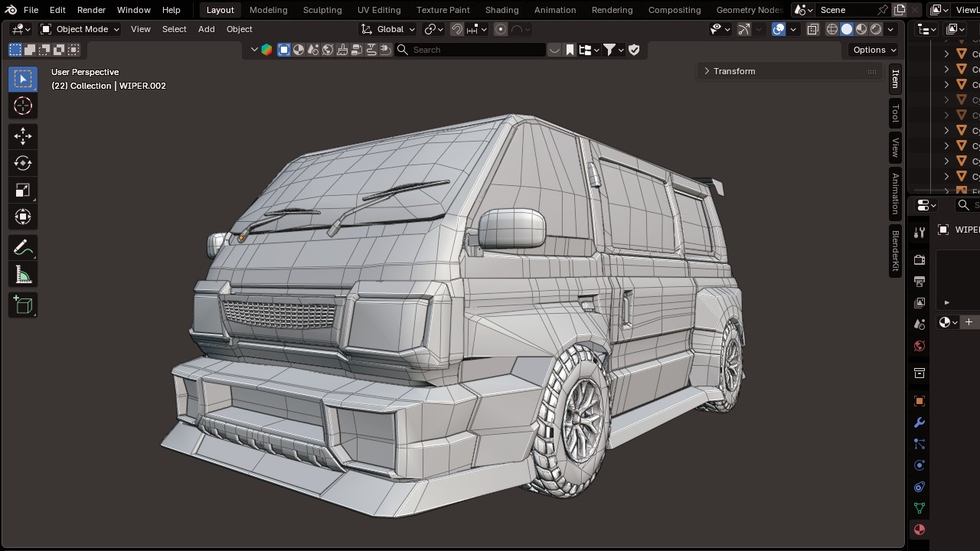Open the Object properties orange square tab
Screen dimensions: 980x551
pos(920,401)
